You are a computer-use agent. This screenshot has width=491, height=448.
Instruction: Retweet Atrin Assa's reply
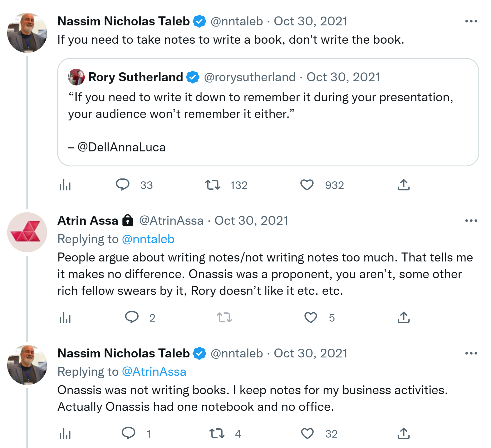point(224,318)
